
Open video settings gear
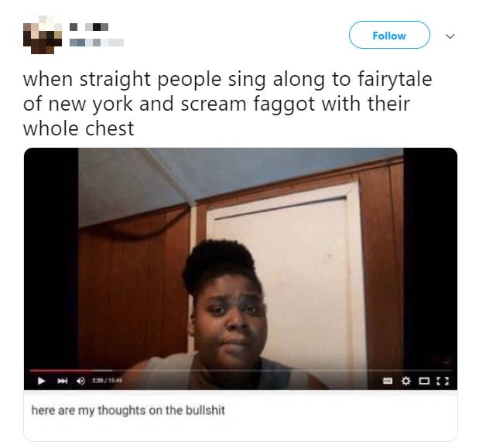tap(405, 381)
